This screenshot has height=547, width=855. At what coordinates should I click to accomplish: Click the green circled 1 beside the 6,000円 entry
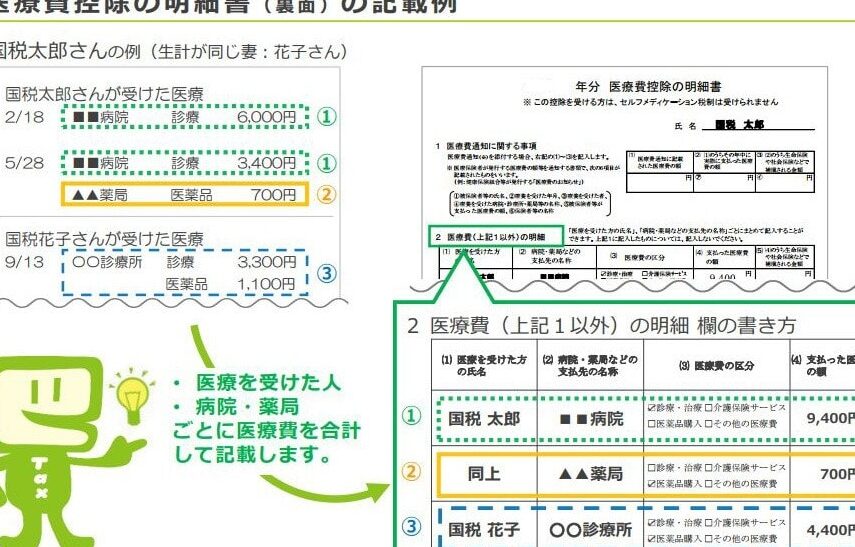click(325, 116)
